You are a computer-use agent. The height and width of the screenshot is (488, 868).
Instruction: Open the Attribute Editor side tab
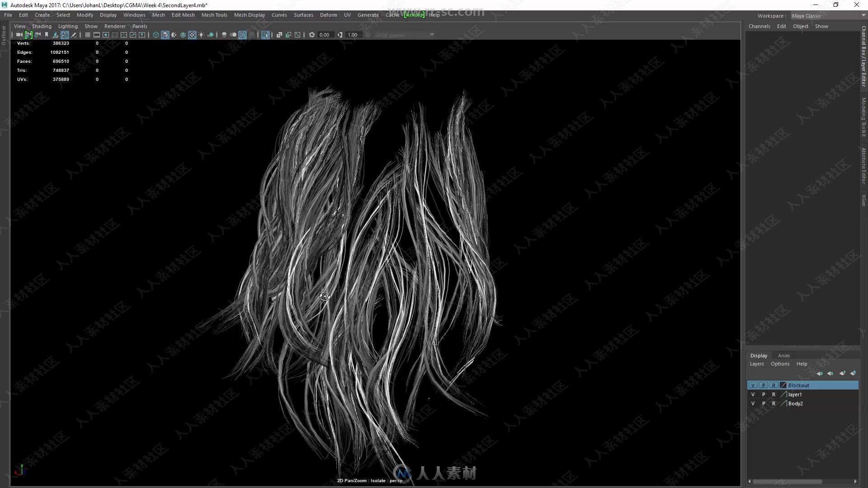863,165
